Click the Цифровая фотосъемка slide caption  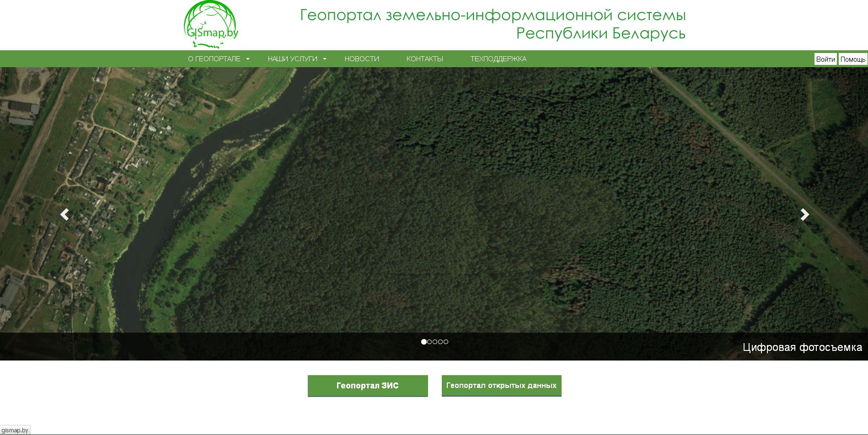(x=802, y=347)
